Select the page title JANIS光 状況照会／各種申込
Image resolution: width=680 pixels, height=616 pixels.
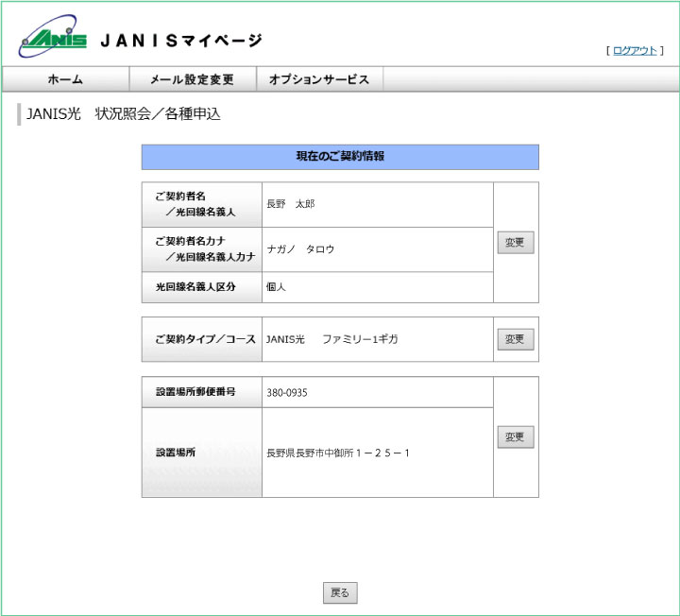124,114
